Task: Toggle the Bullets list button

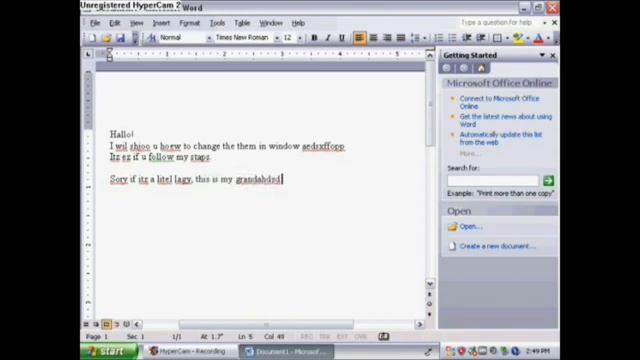Action: click(452, 38)
